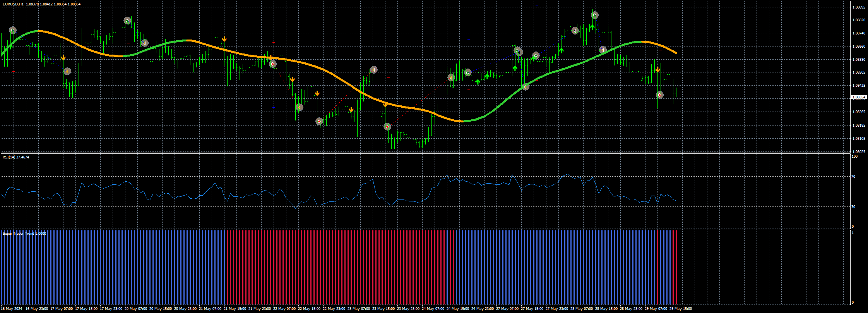Click the RSI(14) 37.4674 indicator label

(16, 157)
